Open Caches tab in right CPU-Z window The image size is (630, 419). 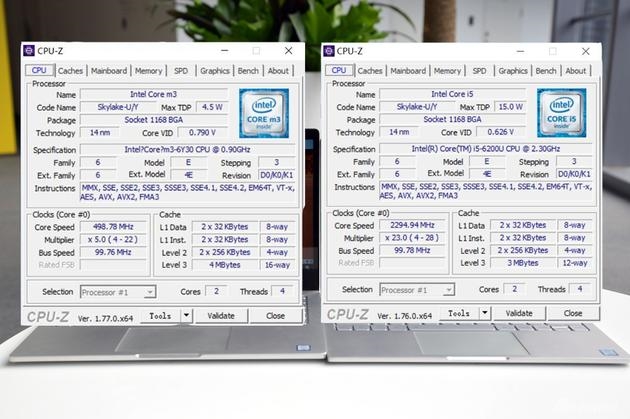[x=370, y=71]
